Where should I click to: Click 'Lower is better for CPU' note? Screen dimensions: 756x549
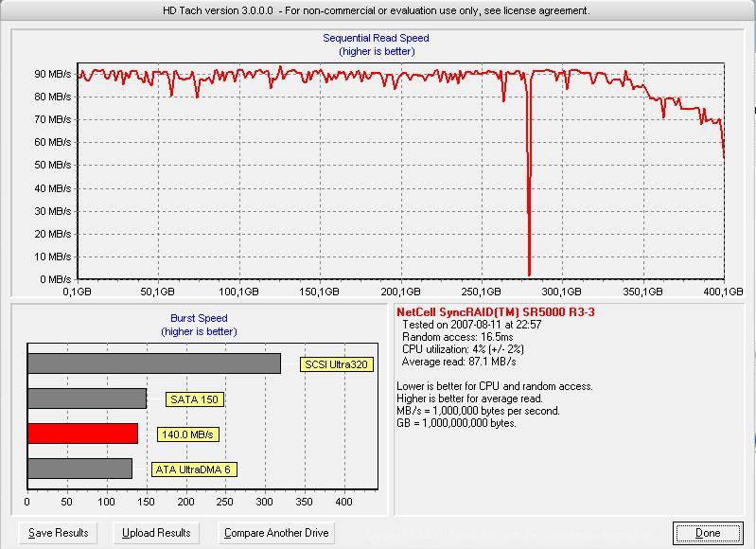[x=495, y=386]
